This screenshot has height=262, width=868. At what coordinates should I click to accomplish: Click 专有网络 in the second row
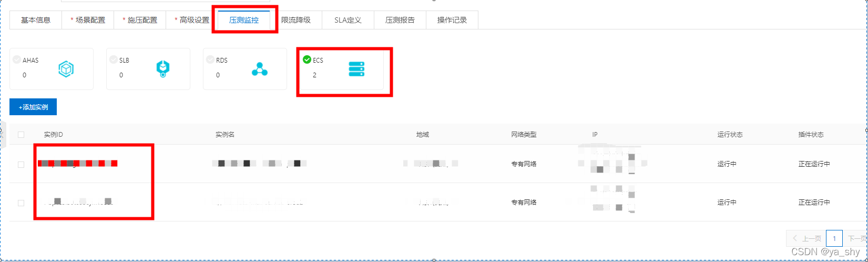point(524,203)
